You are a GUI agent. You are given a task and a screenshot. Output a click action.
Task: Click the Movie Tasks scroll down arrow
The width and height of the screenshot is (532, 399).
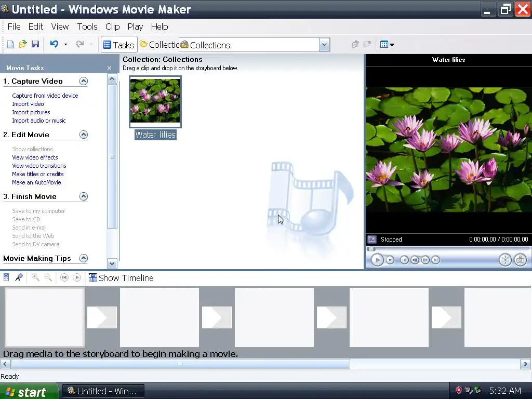pos(112,263)
